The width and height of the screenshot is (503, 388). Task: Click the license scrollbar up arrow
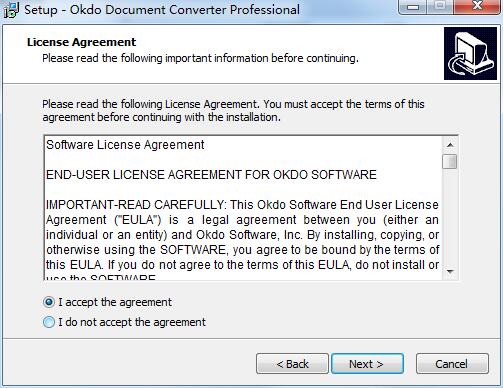coord(450,145)
